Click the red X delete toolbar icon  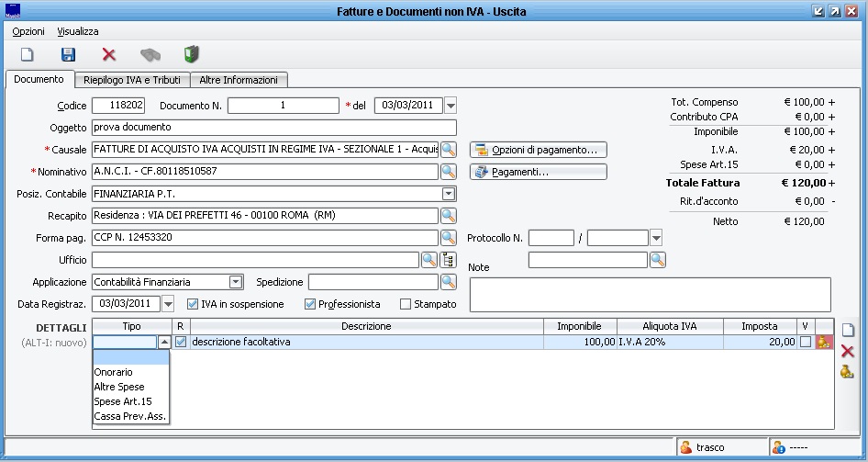(109, 55)
